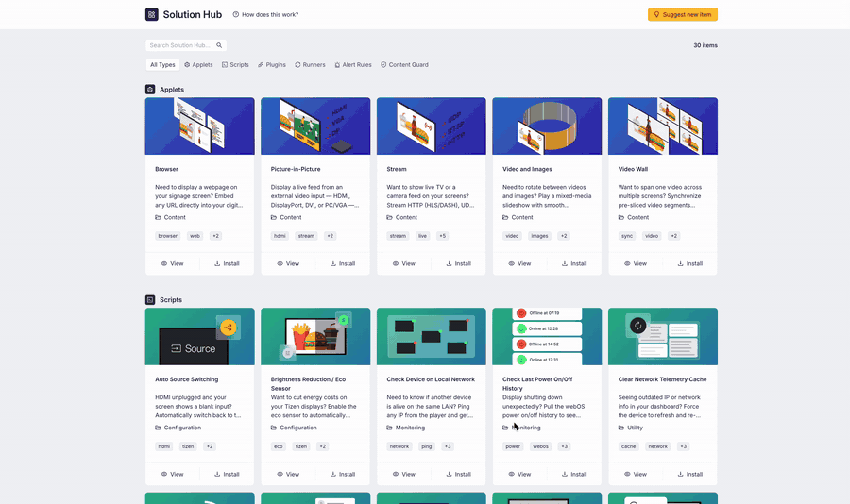Open the Check Device on Local Network thumbnail
Image resolution: width=850 pixels, height=504 pixels.
click(x=432, y=337)
